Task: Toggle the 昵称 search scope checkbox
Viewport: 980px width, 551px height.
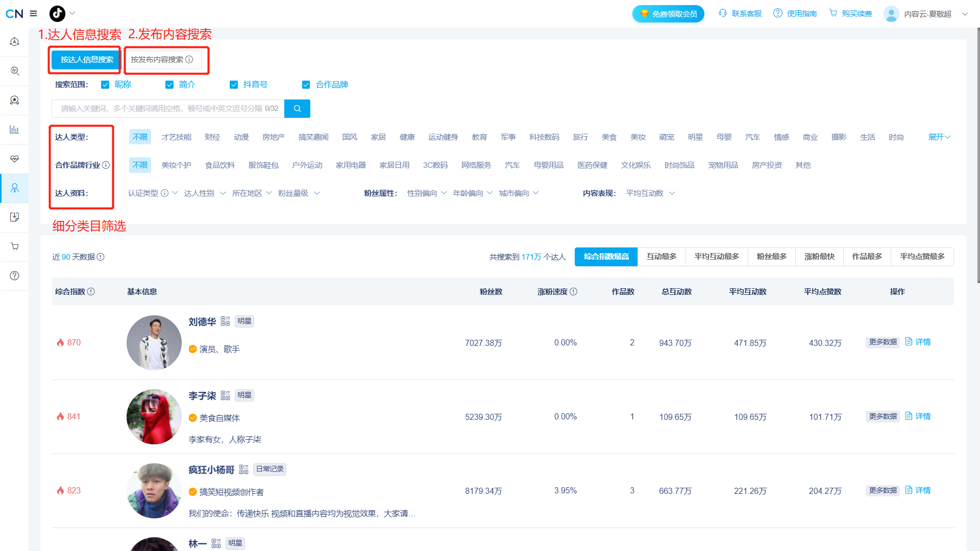Action: tap(105, 85)
